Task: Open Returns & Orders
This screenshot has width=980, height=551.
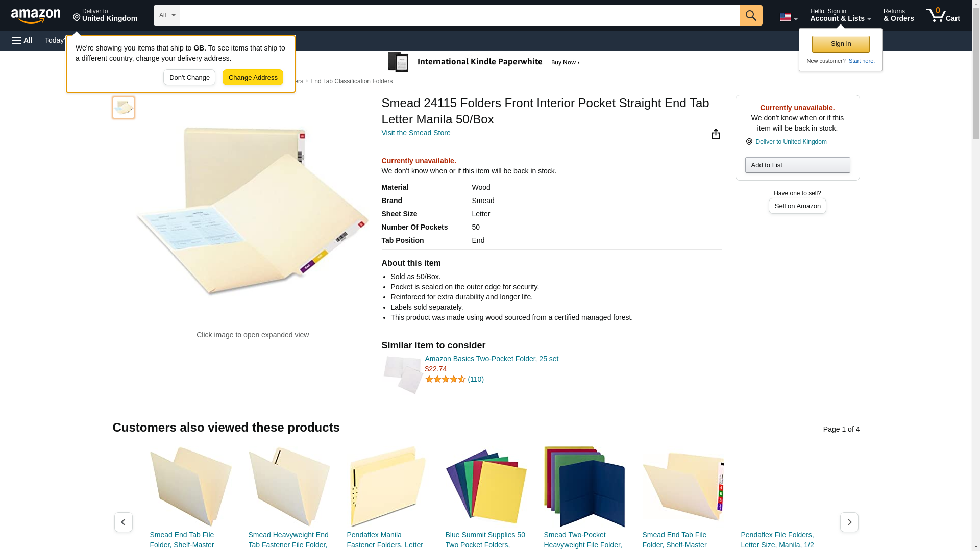Action: [x=898, y=15]
